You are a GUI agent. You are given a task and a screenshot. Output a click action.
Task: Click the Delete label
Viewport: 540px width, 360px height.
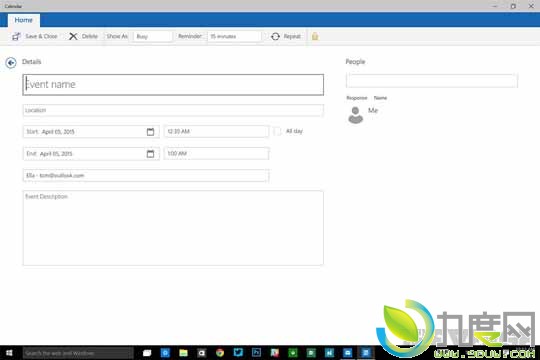click(x=90, y=36)
